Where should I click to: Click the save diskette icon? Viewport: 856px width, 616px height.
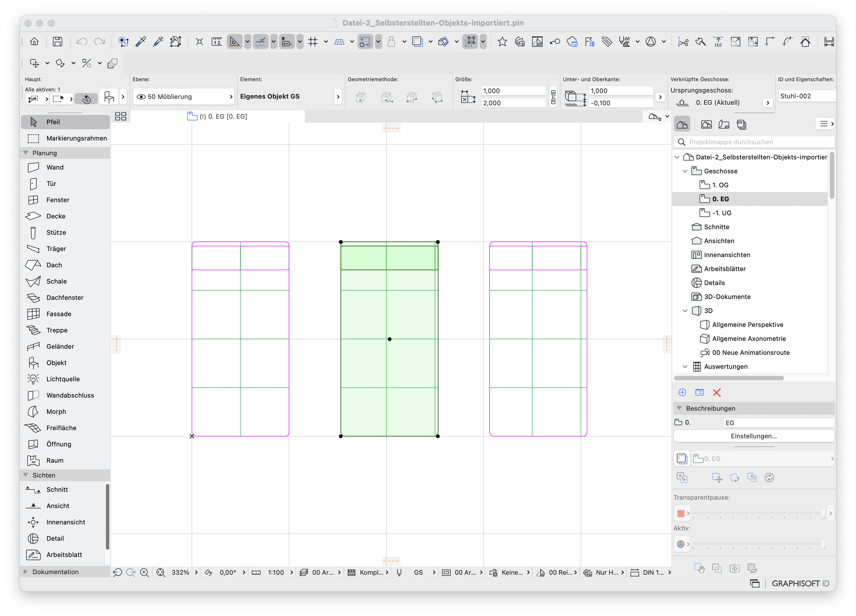pos(57,42)
